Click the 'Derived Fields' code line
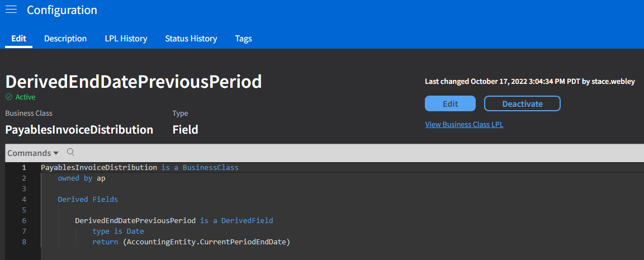The width and height of the screenshot is (644, 260). pyautogui.click(x=88, y=199)
